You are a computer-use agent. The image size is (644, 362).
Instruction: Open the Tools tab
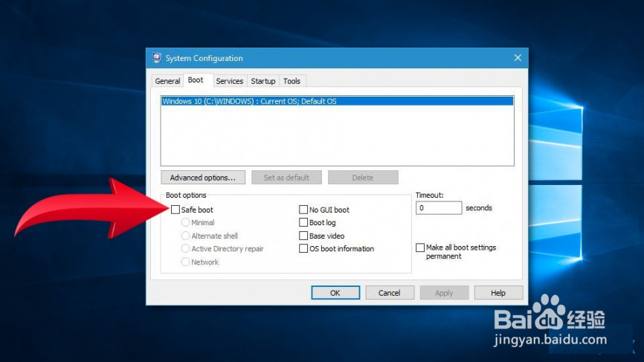292,81
